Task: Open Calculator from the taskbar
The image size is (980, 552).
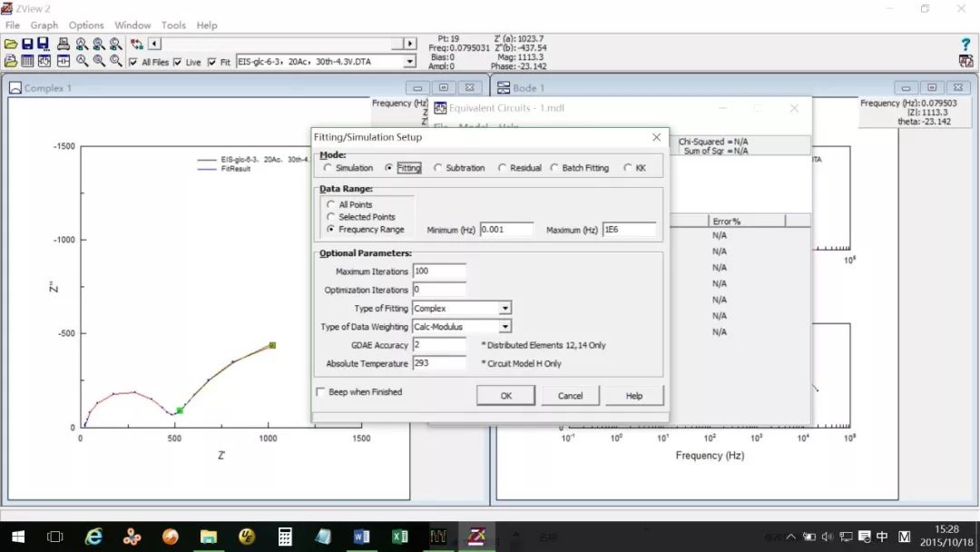Action: click(285, 537)
